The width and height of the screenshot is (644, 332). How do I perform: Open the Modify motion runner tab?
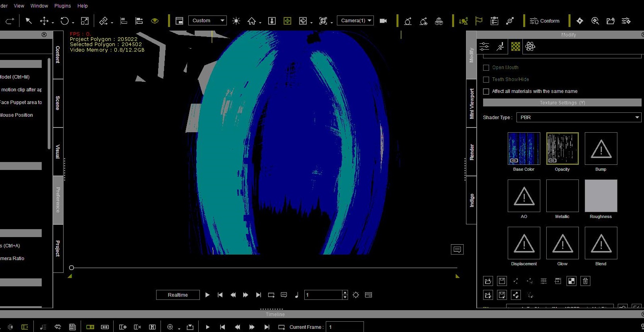pyautogui.click(x=500, y=46)
